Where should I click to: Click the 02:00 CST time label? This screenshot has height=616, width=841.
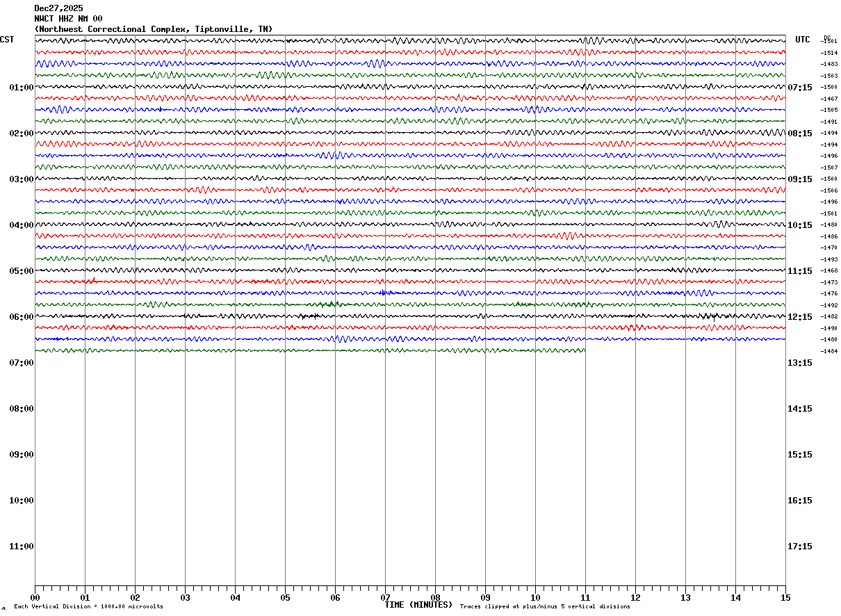coord(22,133)
